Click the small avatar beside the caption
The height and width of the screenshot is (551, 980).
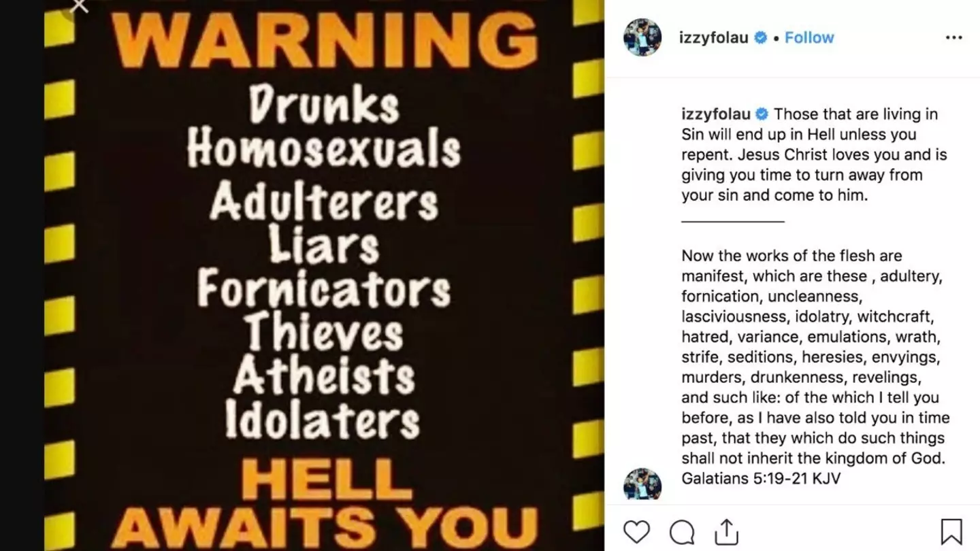(x=642, y=484)
